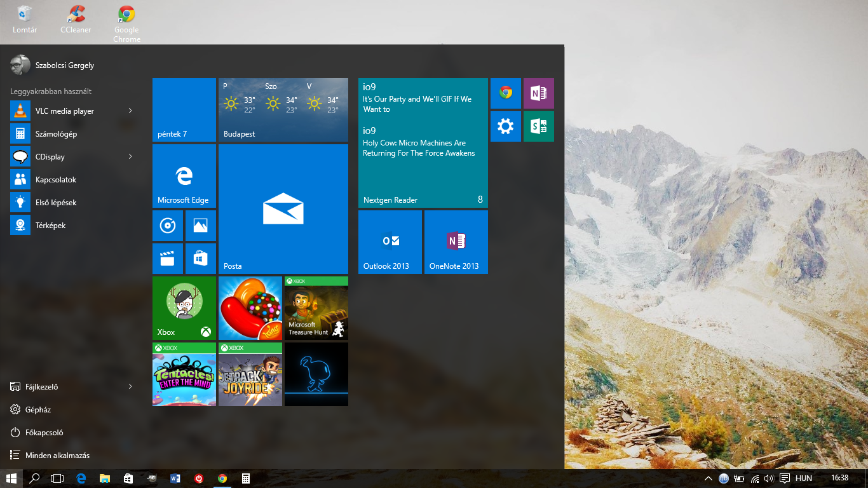This screenshot has height=488, width=868.
Task: Open Tentacles Enter the Mind tile
Action: [x=184, y=374]
